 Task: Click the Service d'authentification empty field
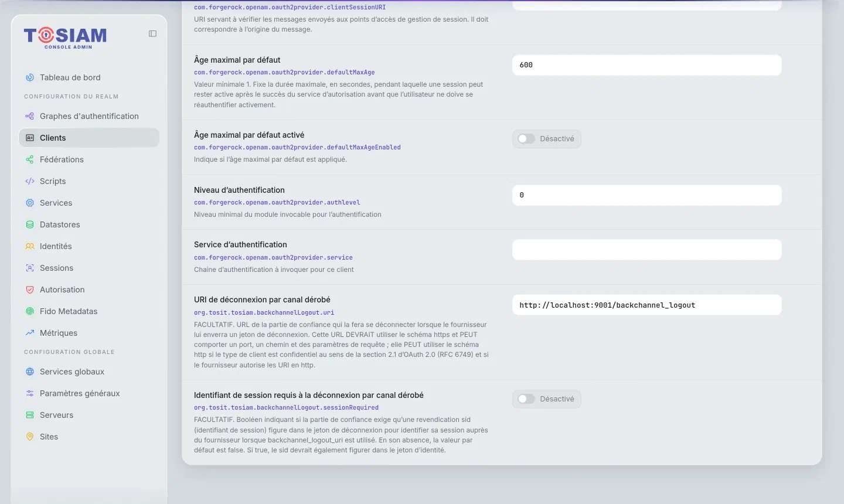(x=647, y=250)
